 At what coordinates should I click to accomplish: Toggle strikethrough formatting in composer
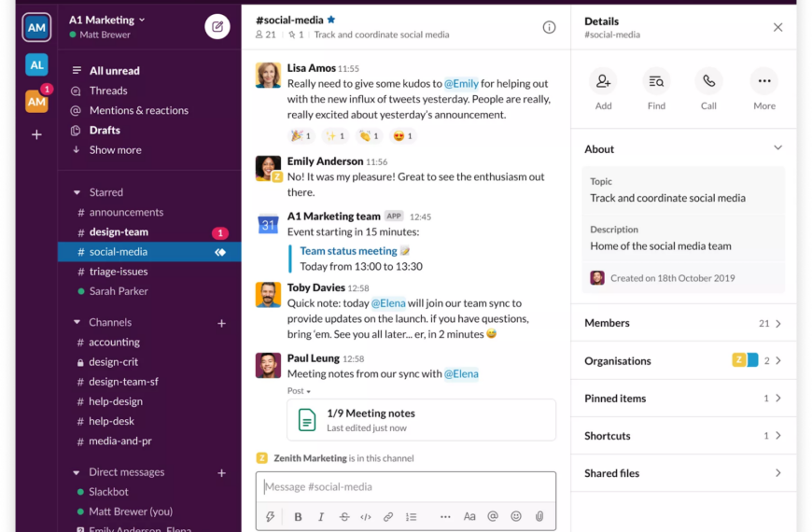tap(344, 516)
